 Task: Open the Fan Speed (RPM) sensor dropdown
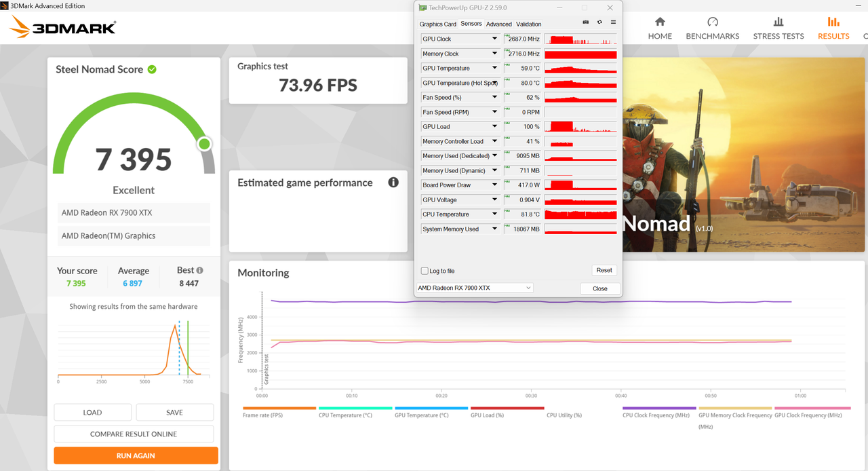pyautogui.click(x=494, y=112)
